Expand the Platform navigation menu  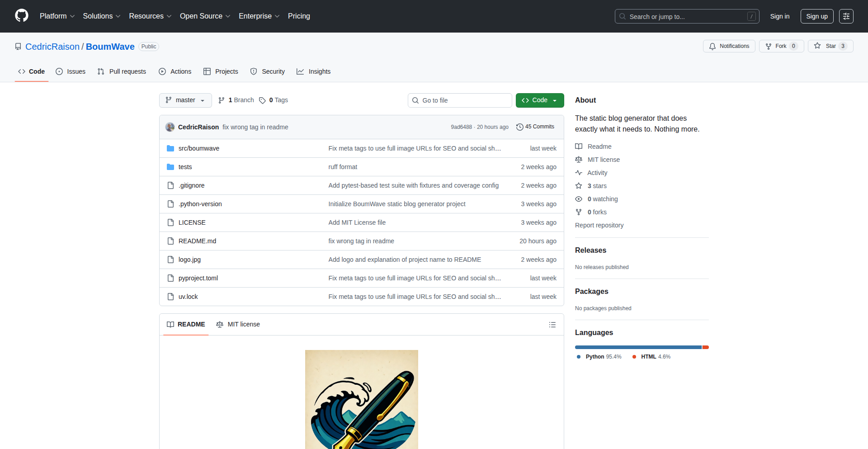click(57, 16)
